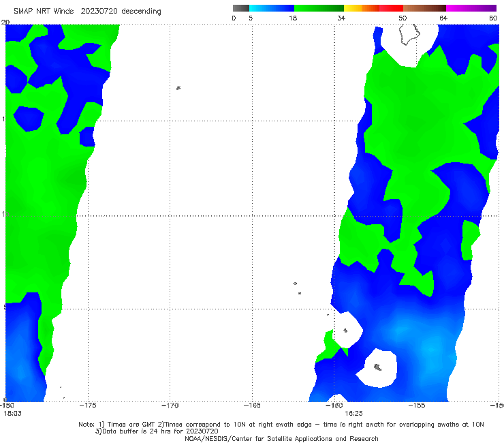The height and width of the screenshot is (443, 504).
Task: Pick the yellow-to-red segment of the color bar
Action: (373, 8)
